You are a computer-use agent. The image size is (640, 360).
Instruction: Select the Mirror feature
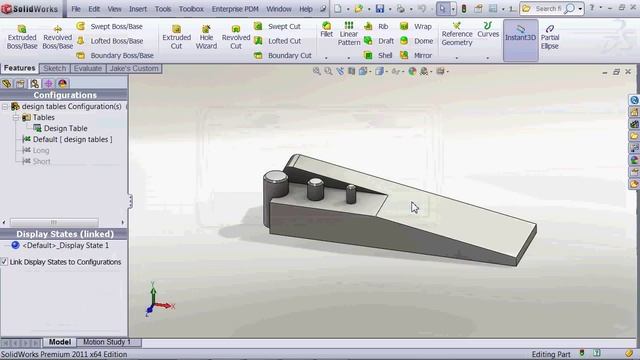click(416, 56)
